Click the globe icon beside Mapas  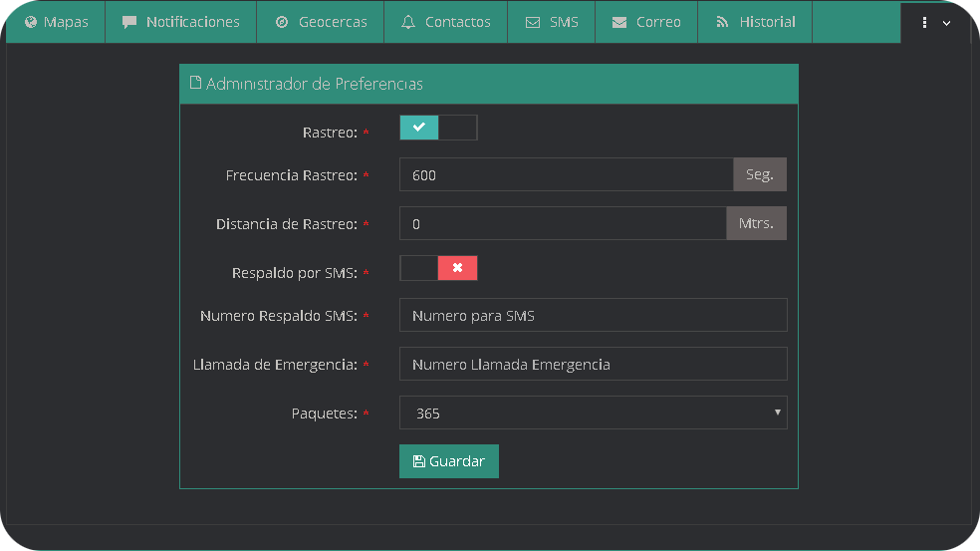(x=31, y=22)
